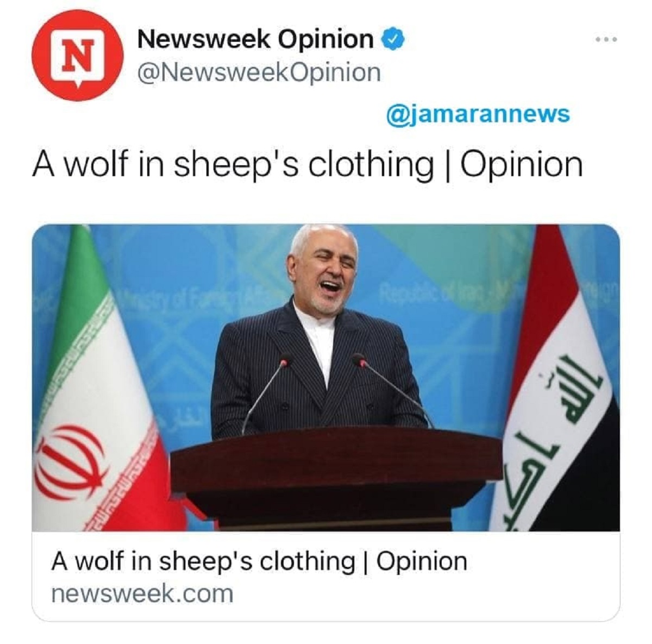Select the tweet text about a wolf
This screenshot has height=644, width=652.
[x=308, y=165]
